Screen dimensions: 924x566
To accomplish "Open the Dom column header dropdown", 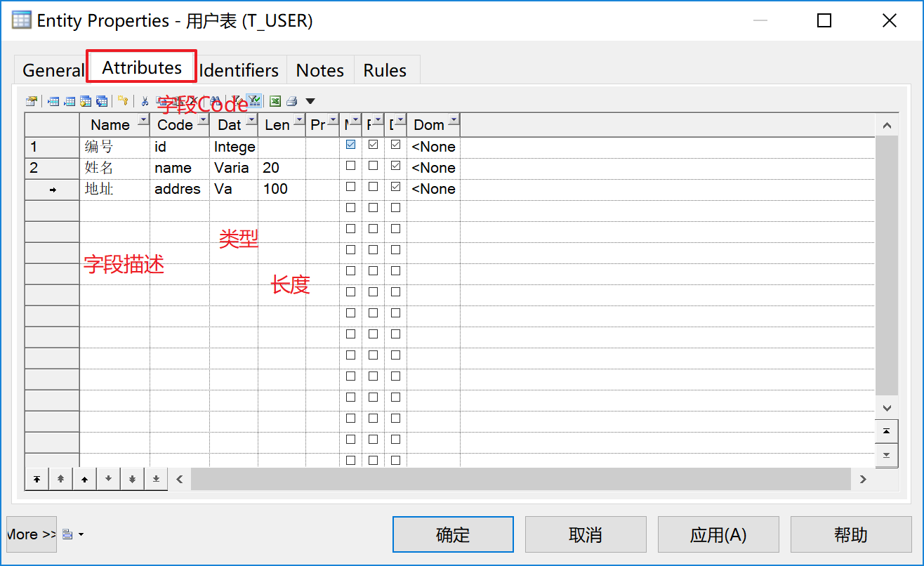I will [454, 119].
